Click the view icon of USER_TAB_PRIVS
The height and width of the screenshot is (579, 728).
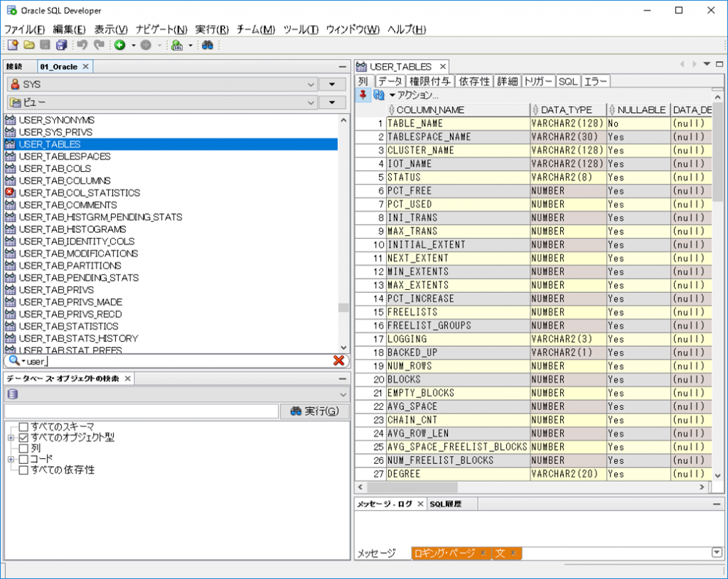[x=10, y=290]
